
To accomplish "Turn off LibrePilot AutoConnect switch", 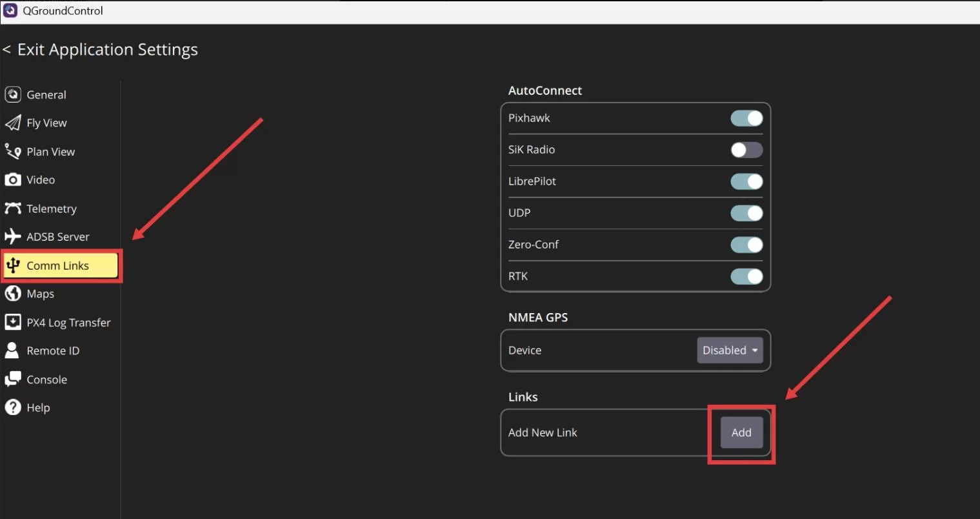I will click(x=746, y=181).
